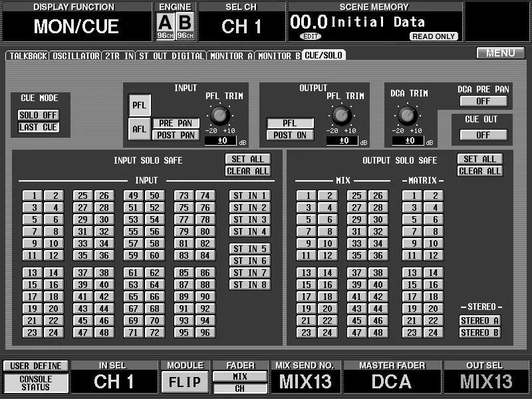Enable LAST CUE mode
532x399 pixels.
39,127
